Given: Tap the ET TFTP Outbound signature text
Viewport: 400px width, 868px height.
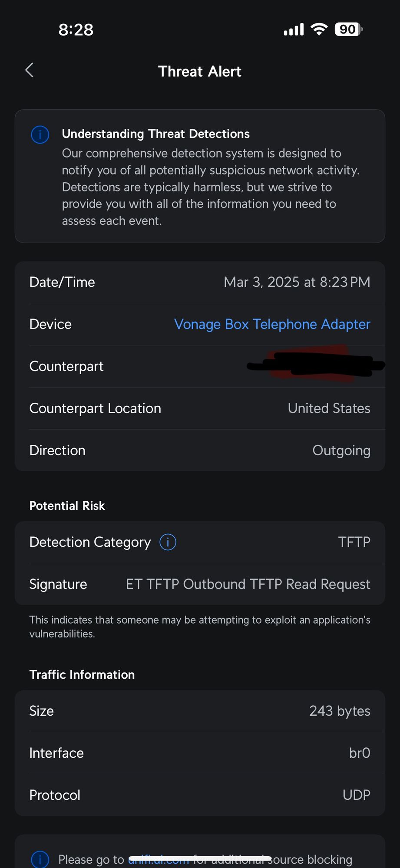Looking at the screenshot, I should pos(248,584).
